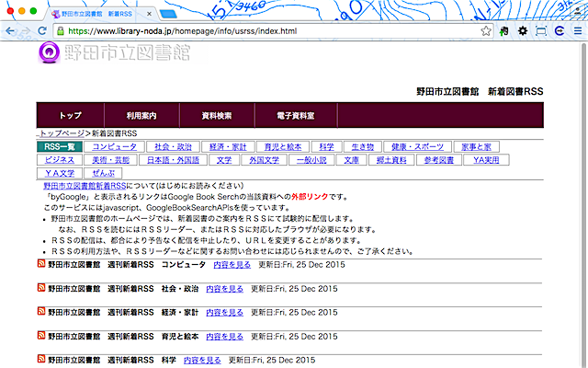Image resolution: width=588 pixels, height=368 pixels.
Task: Select the 文庫 category tab
Action: (352, 160)
